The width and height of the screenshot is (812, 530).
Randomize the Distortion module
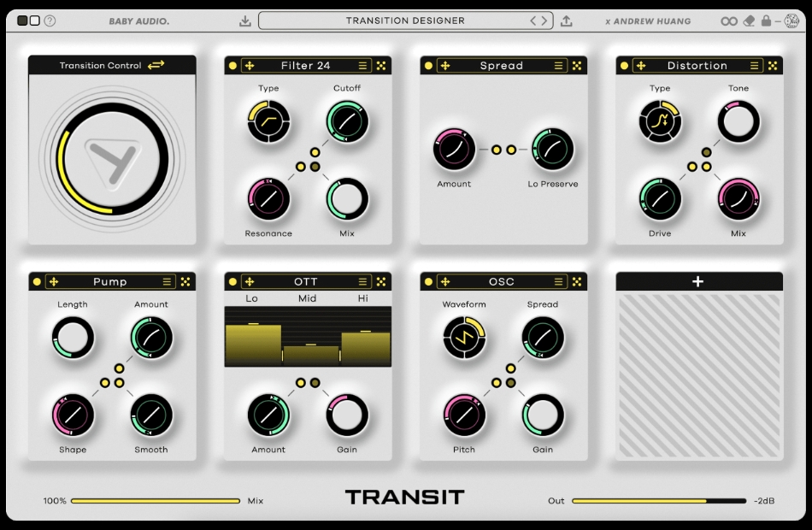pyautogui.click(x=773, y=65)
